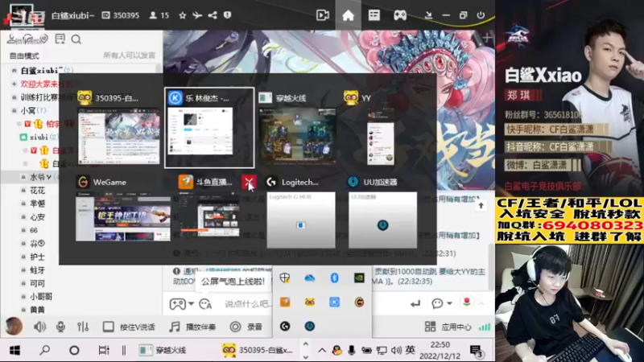Image resolution: width=644 pixels, height=362 pixels.
Task: Click the 穿越火线 taskbar button
Action: (x=163, y=350)
